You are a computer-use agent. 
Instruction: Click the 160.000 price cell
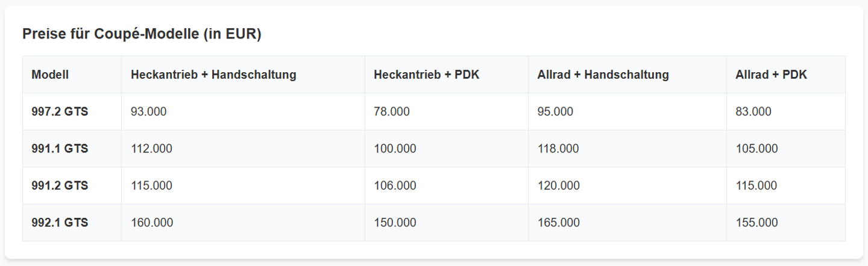[243, 223]
